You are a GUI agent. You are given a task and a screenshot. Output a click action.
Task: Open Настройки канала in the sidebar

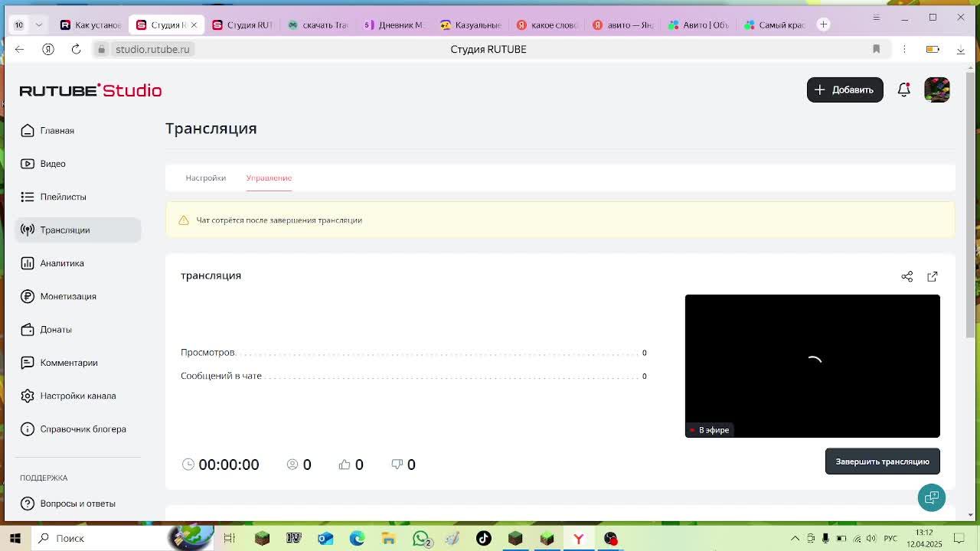click(x=78, y=396)
